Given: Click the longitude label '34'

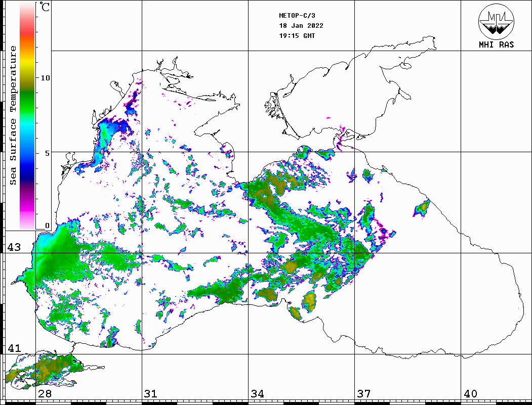Looking at the screenshot, I should (258, 394).
